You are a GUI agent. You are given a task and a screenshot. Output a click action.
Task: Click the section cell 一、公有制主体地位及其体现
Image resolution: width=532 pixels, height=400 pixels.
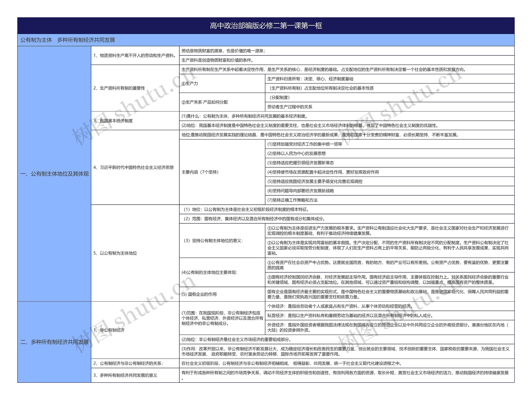tap(54, 174)
